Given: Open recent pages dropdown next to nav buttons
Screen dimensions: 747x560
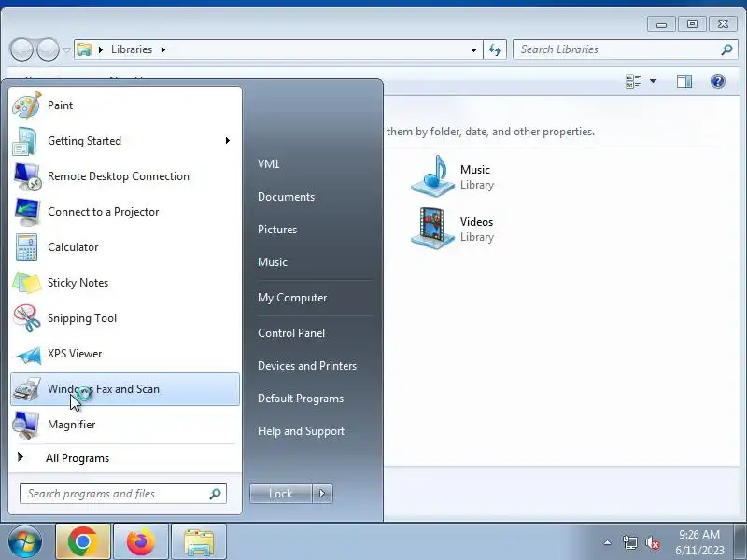Looking at the screenshot, I should [x=66, y=50].
